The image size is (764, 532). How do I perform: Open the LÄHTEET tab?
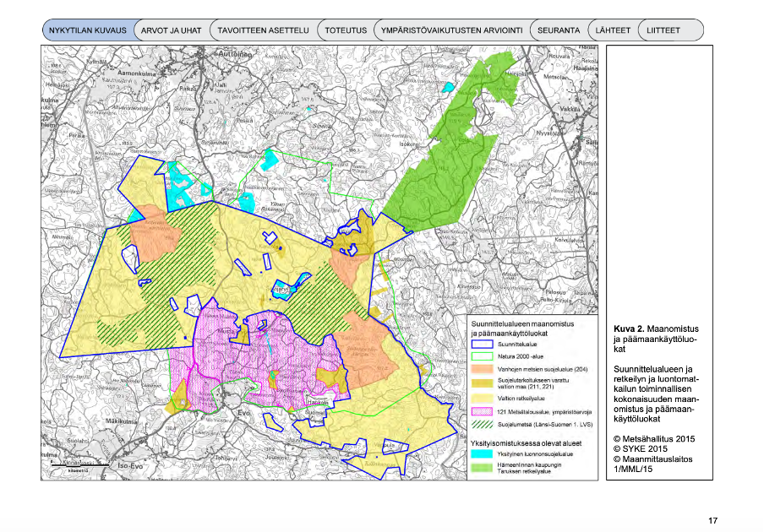tap(613, 30)
